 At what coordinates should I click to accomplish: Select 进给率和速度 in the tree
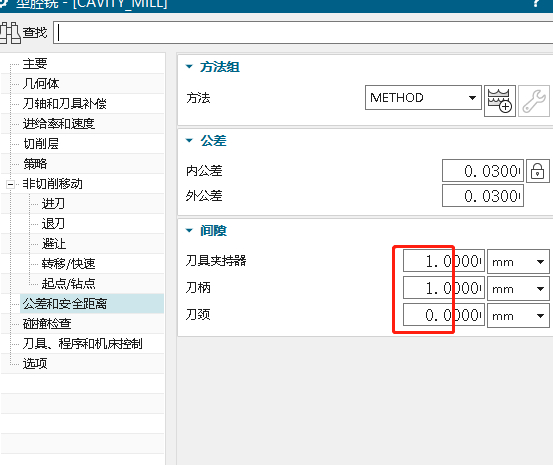click(59, 124)
